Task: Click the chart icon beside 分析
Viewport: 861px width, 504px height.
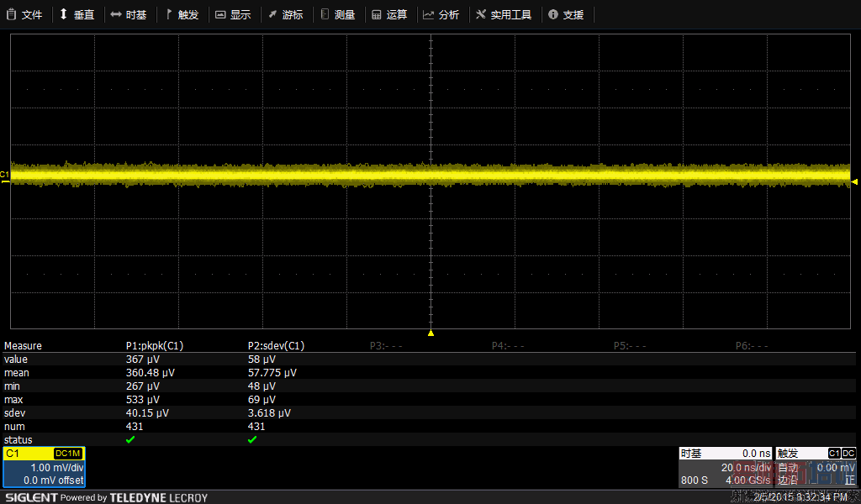Action: tap(428, 15)
